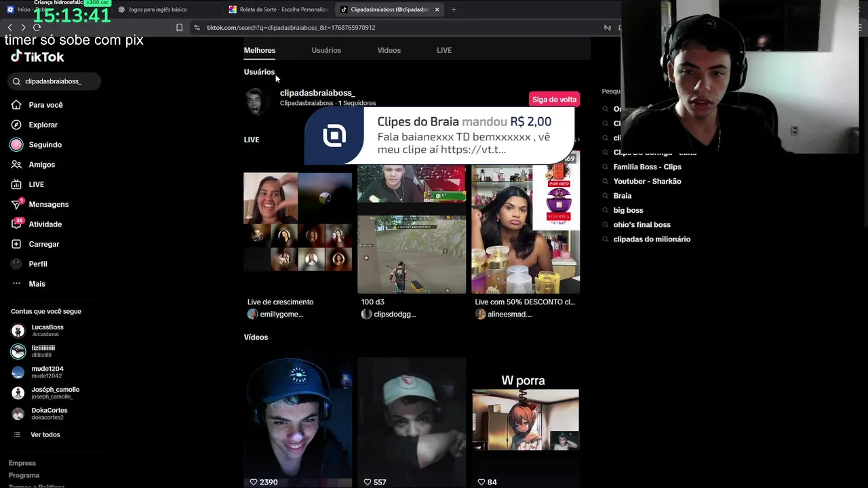The image size is (868, 488).
Task: Click the Programa footer link
Action: click(24, 475)
